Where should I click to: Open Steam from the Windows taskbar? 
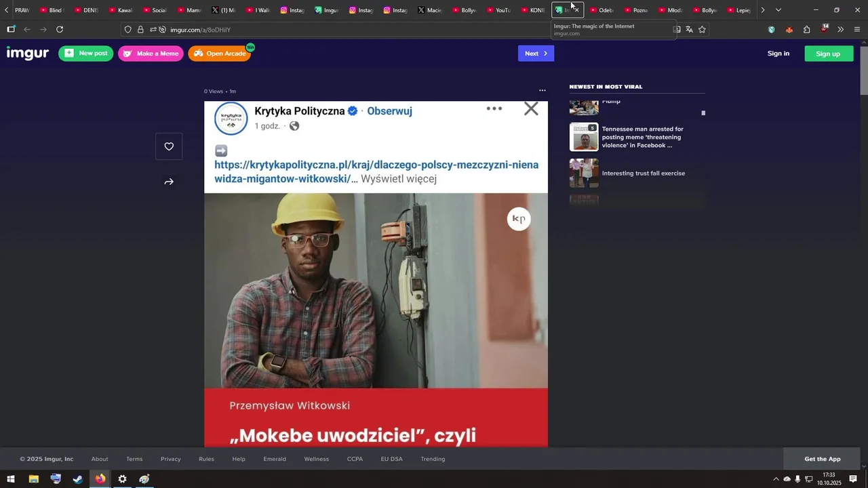click(78, 479)
